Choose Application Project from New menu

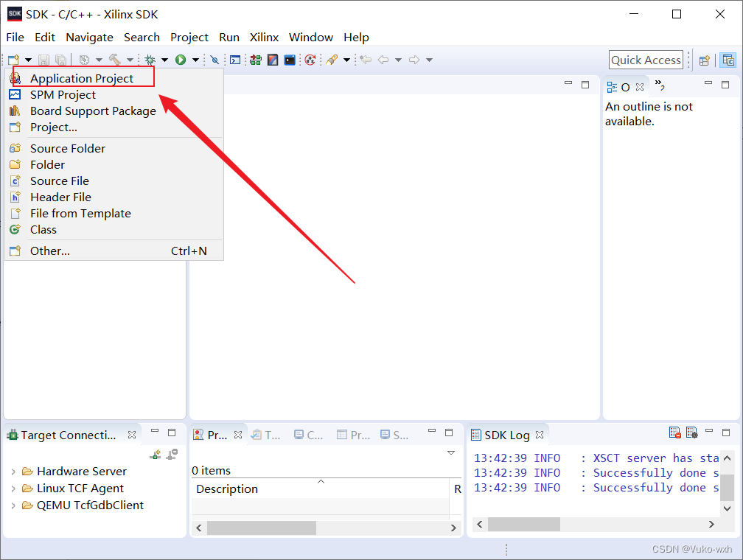pos(114,78)
